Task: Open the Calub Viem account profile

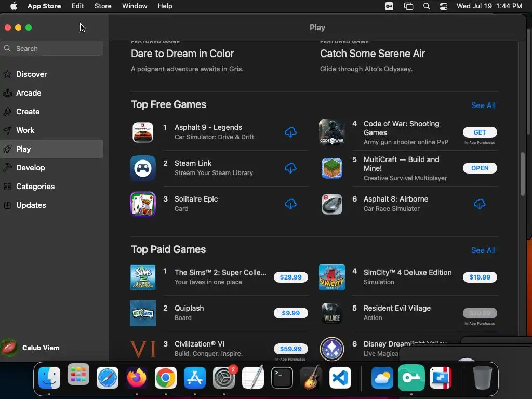Action: [x=31, y=348]
